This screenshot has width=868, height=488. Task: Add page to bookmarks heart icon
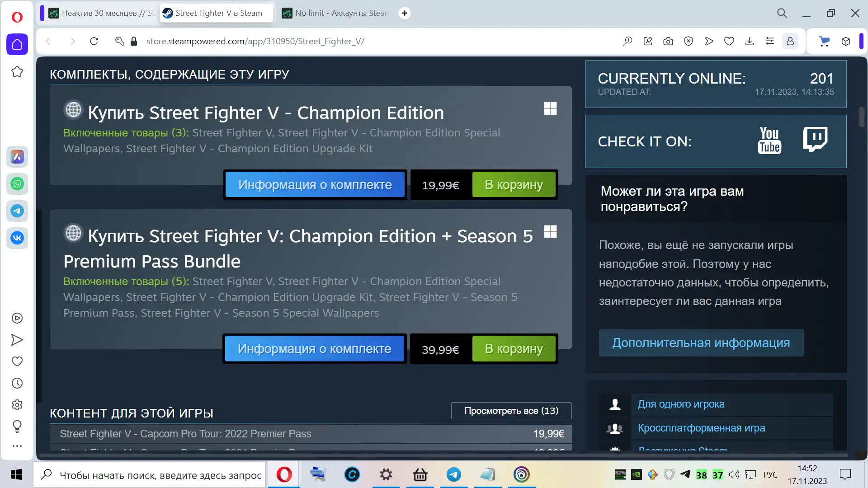(x=729, y=41)
